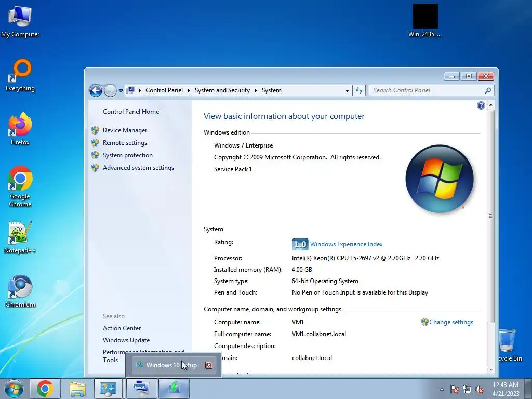The image size is (532, 399).
Task: Open the Windows Start menu orb
Action: click(14, 389)
